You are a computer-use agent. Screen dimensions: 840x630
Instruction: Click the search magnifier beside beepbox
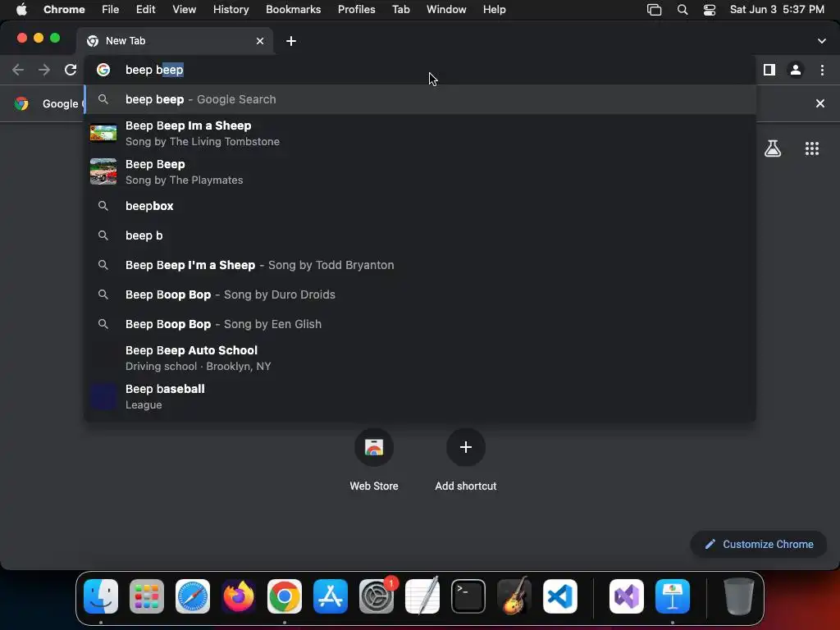point(103,206)
